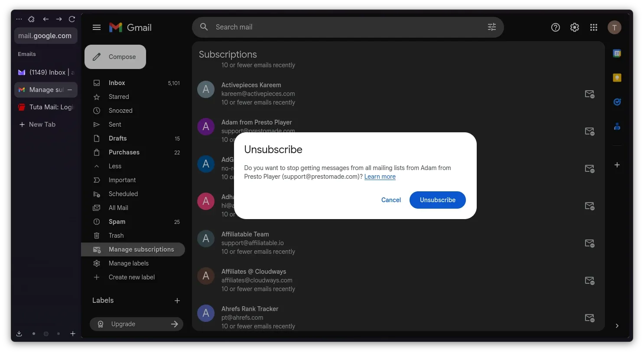644x354 pixels.
Task: Select the Spam label in the sidebar
Action: click(x=117, y=222)
